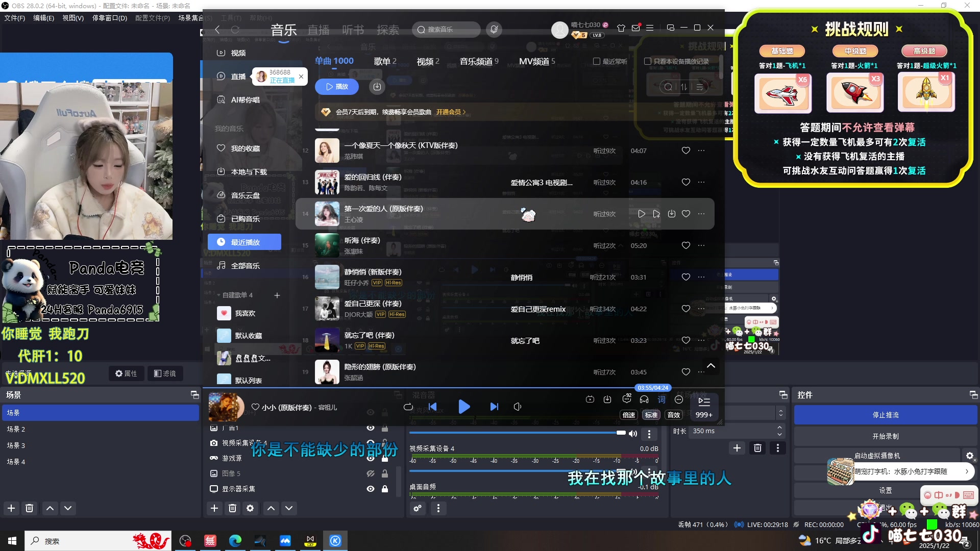Toggle loop mode icon in player bar
Image resolution: width=980 pixels, height=551 pixels.
[x=408, y=407]
